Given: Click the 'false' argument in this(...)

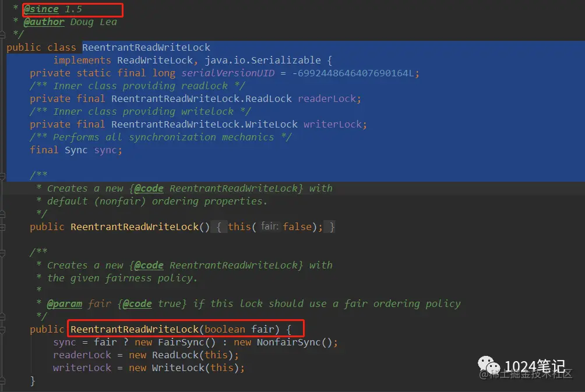Looking at the screenshot, I should coord(297,227).
